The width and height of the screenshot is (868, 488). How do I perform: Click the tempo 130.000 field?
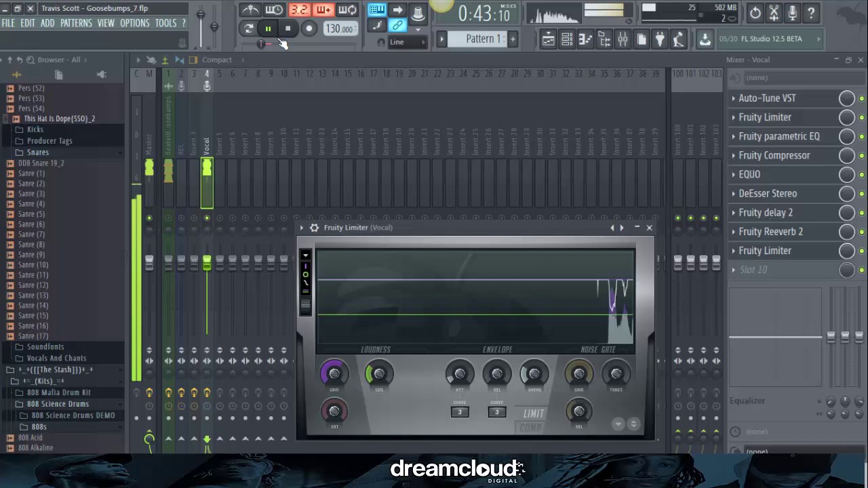pyautogui.click(x=339, y=28)
